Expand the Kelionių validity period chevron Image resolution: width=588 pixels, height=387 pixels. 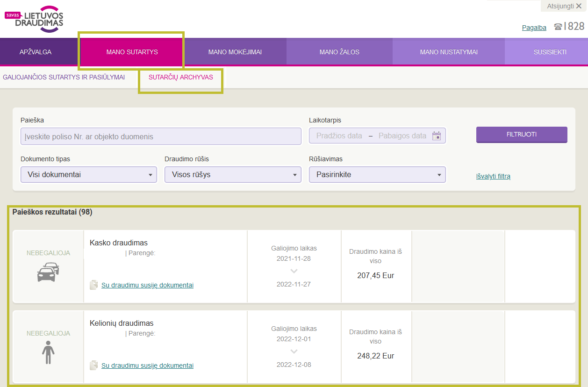coord(294,351)
